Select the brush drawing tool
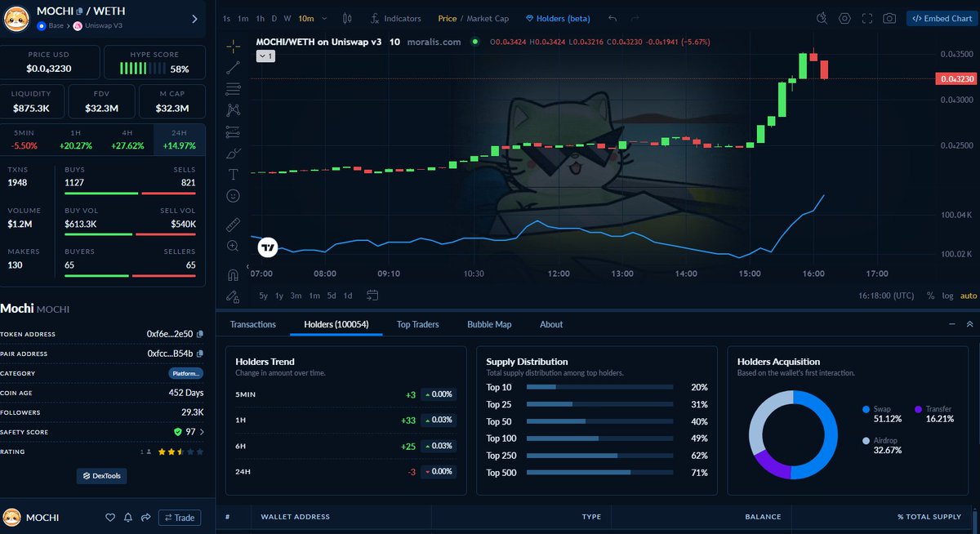Screen dimensions: 980x534 point(233,153)
